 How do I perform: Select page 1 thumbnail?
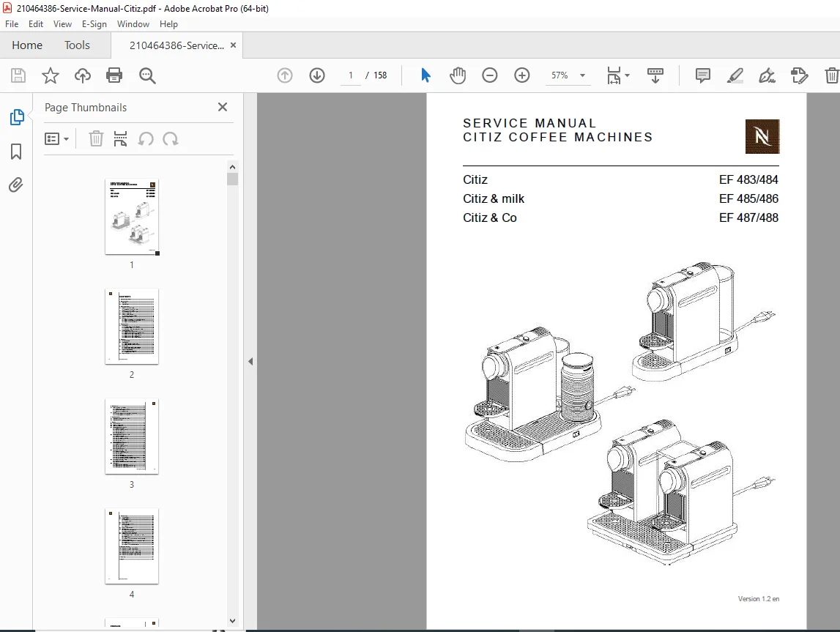[x=132, y=217]
